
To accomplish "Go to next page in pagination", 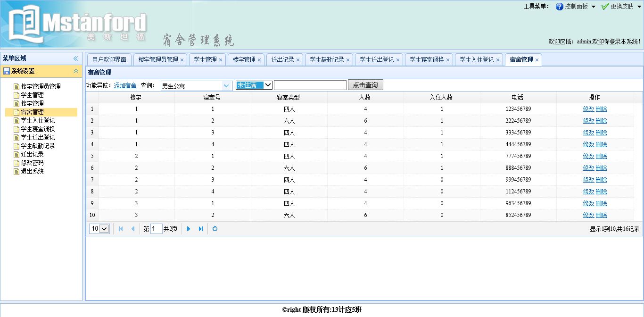I will [x=189, y=229].
